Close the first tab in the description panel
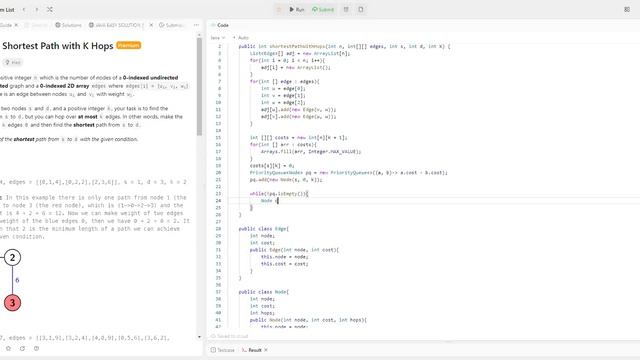The width and height of the screenshot is (640, 360). 16,25
